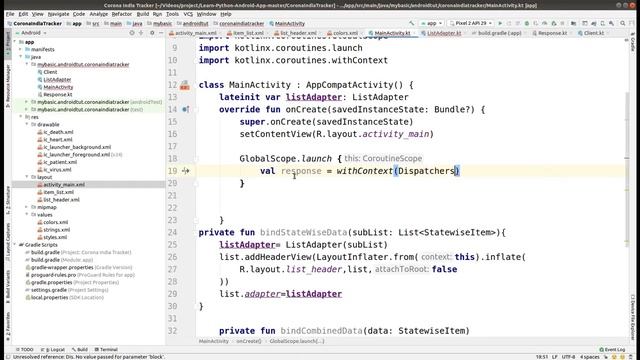Select strings.xml in values folder
The height and width of the screenshot is (360, 640).
coord(56,229)
